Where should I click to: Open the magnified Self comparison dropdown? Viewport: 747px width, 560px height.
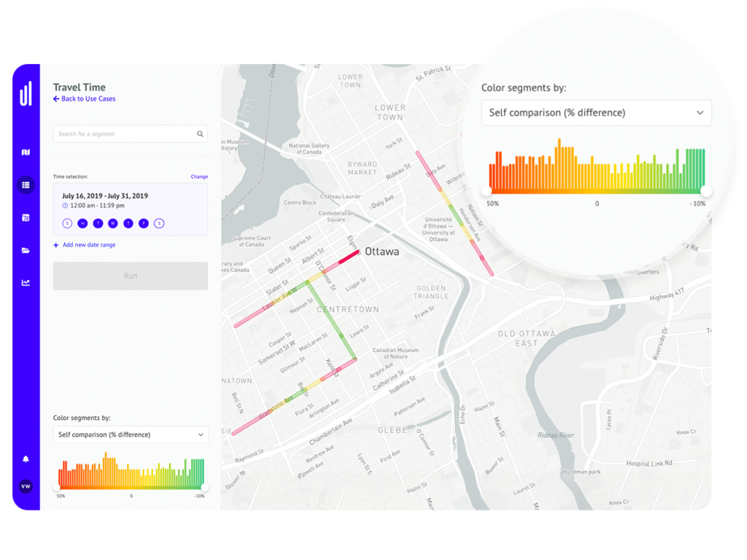(x=597, y=112)
